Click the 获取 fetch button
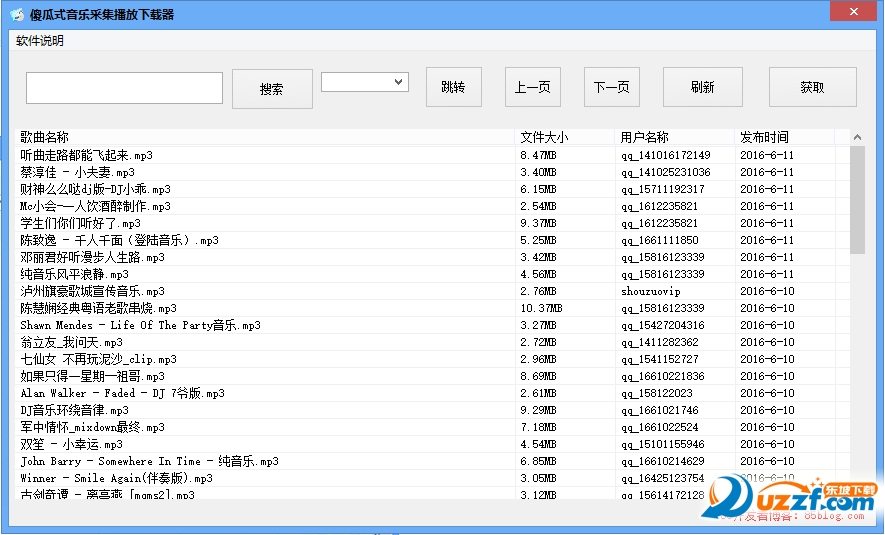 tap(812, 87)
